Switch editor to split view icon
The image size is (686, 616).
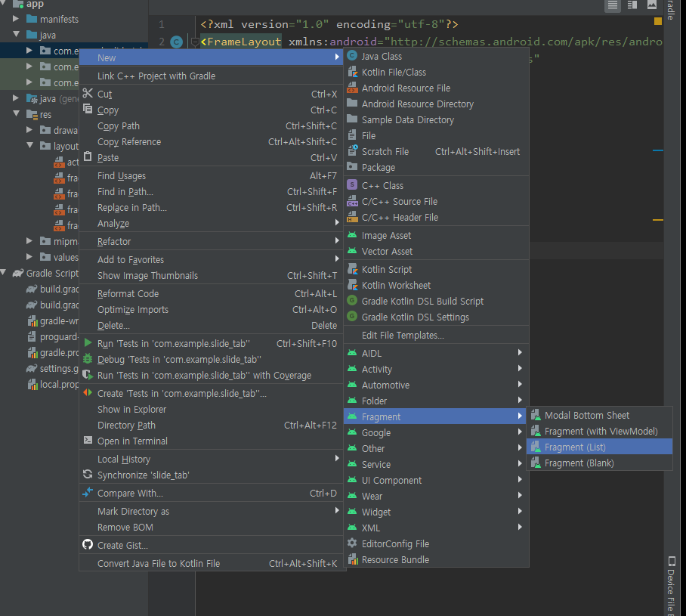point(632,5)
